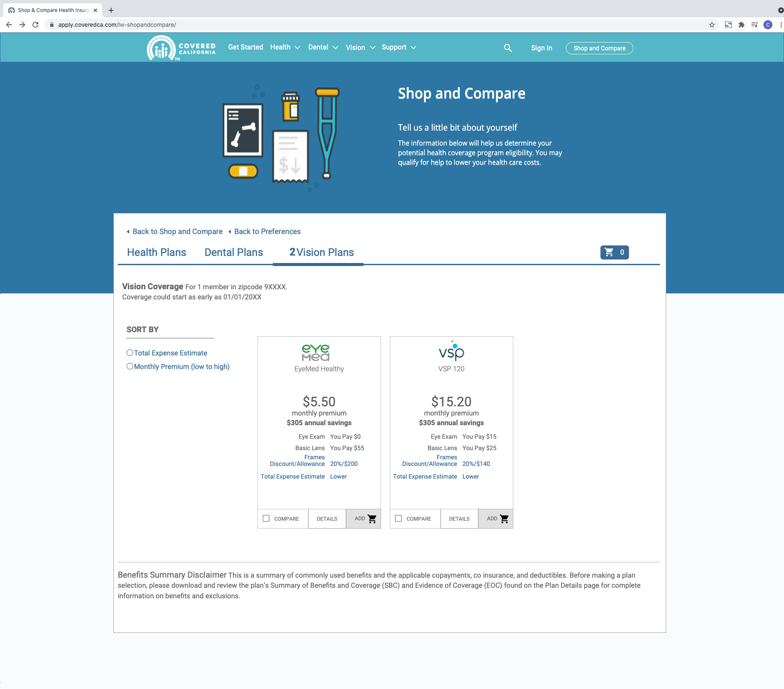The height and width of the screenshot is (689, 784).
Task: Click the browser profile avatar icon
Action: (x=768, y=25)
